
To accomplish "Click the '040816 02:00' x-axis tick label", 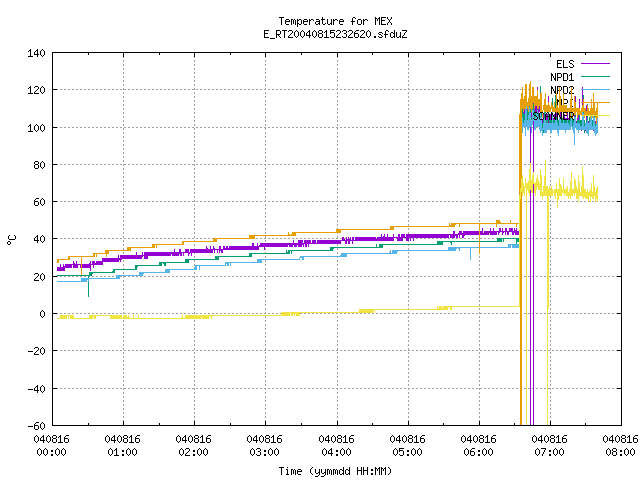I will click(193, 446).
